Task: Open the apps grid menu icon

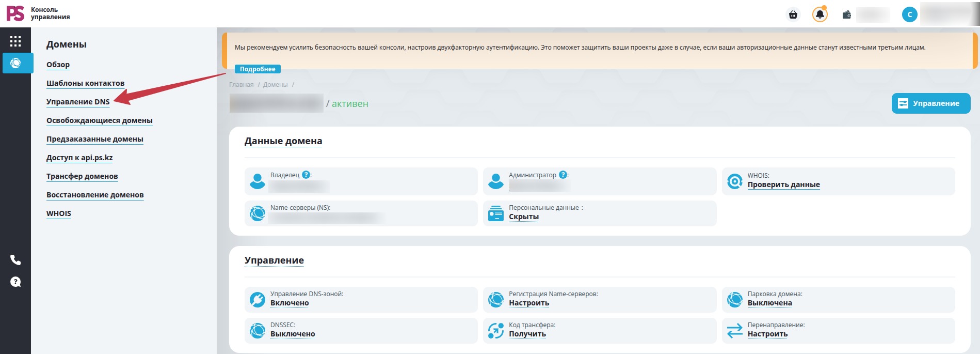Action: coord(15,41)
